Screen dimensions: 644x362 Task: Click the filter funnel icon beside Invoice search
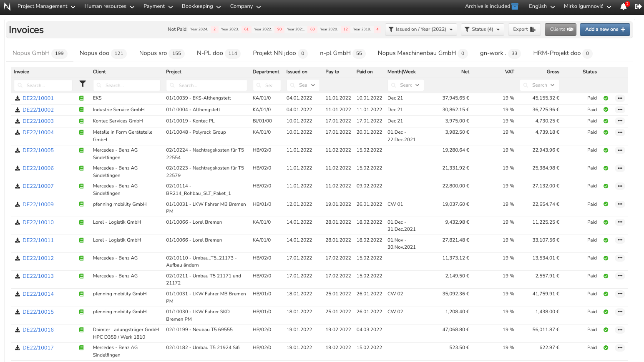pyautogui.click(x=83, y=84)
